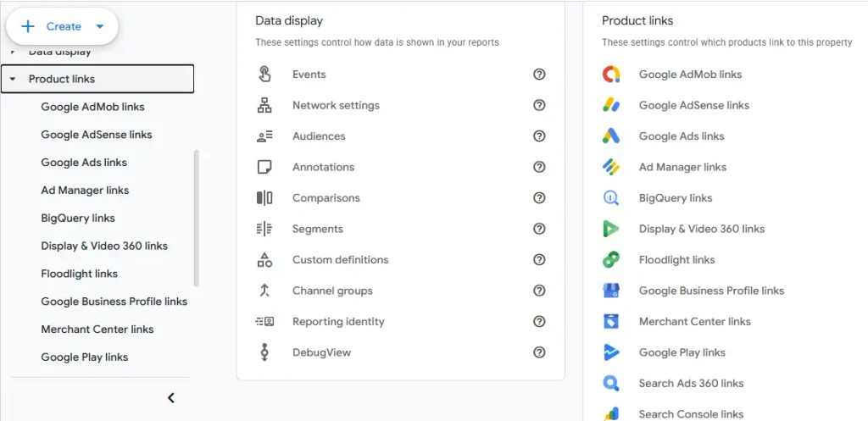The image size is (868, 421).
Task: Collapse the Product links sidebar section
Action: coord(13,79)
